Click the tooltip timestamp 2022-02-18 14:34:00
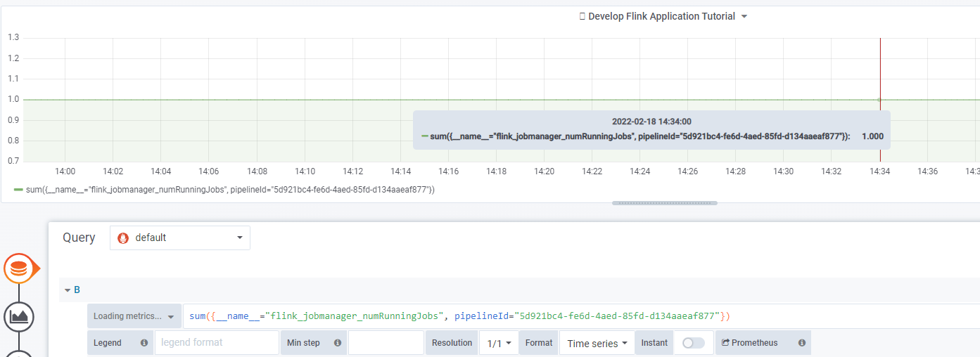Viewport: 980px width, 357px height. click(651, 122)
